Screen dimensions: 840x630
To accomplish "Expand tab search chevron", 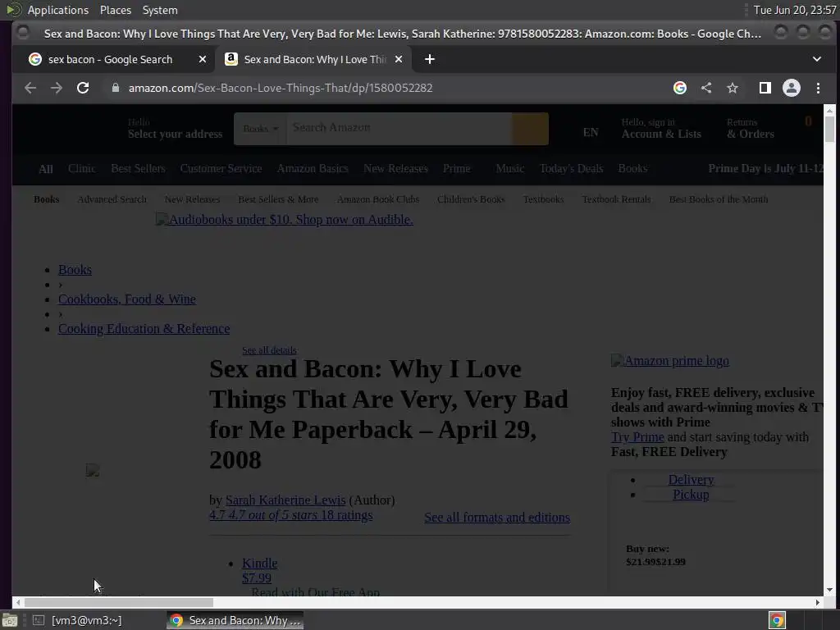I will 817,59.
